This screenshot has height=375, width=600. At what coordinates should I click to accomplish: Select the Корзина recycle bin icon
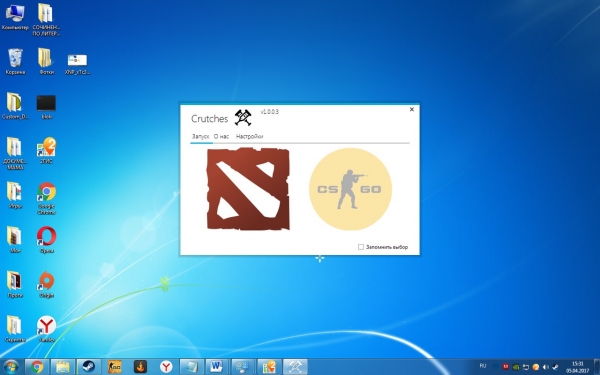point(15,61)
